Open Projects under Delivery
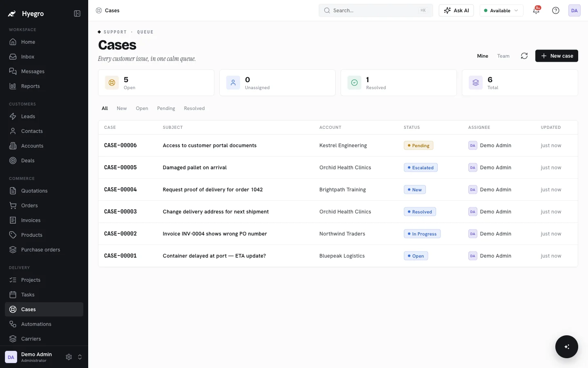The image size is (588, 368). 44,280
